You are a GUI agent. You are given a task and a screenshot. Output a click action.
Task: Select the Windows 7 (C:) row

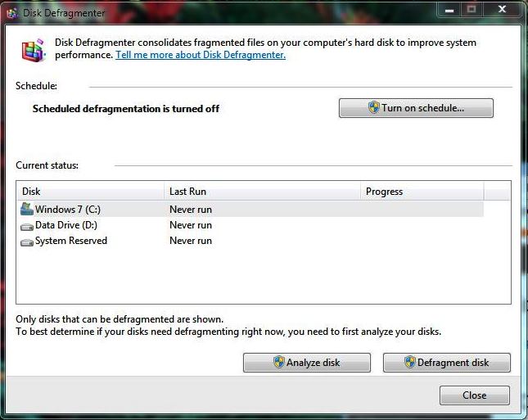pyautogui.click(x=250, y=209)
